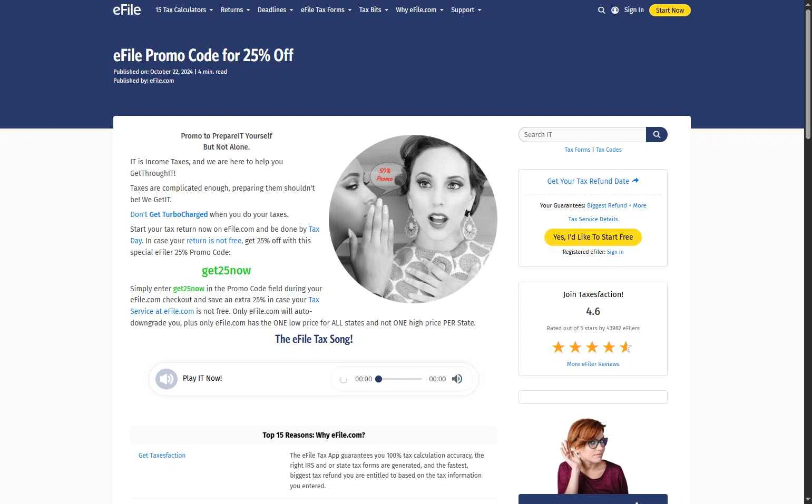Viewport: 812px width, 504px height.
Task: Play the eFile Tax Song speaker icon
Action: tap(167, 379)
